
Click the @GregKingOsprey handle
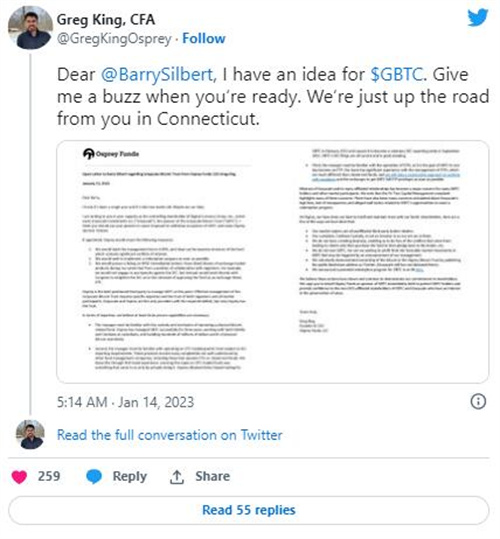pos(114,39)
